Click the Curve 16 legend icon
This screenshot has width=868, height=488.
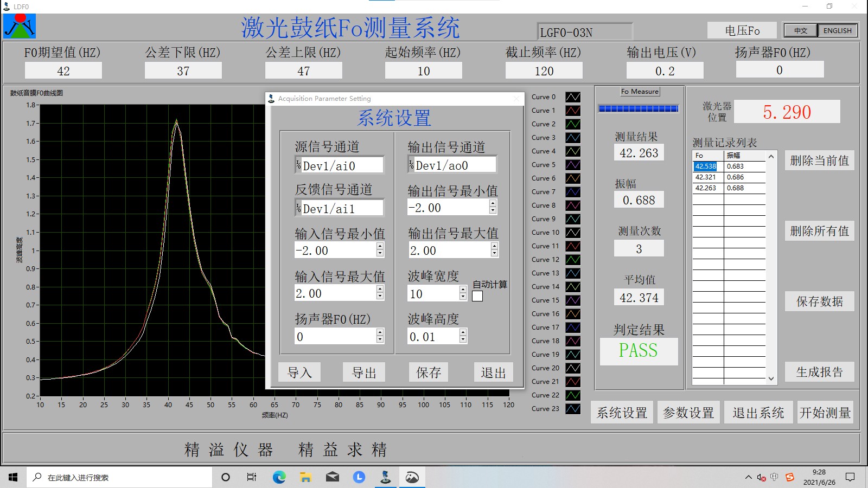(x=573, y=314)
